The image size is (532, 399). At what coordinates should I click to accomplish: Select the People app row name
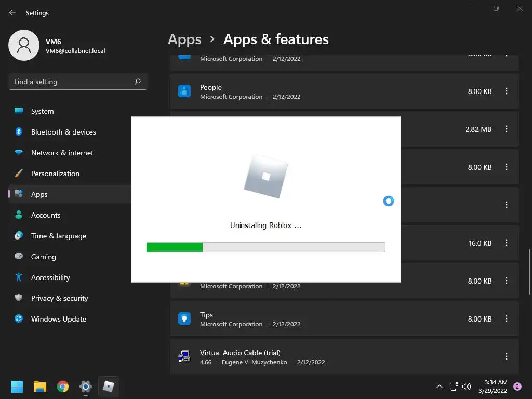click(211, 87)
